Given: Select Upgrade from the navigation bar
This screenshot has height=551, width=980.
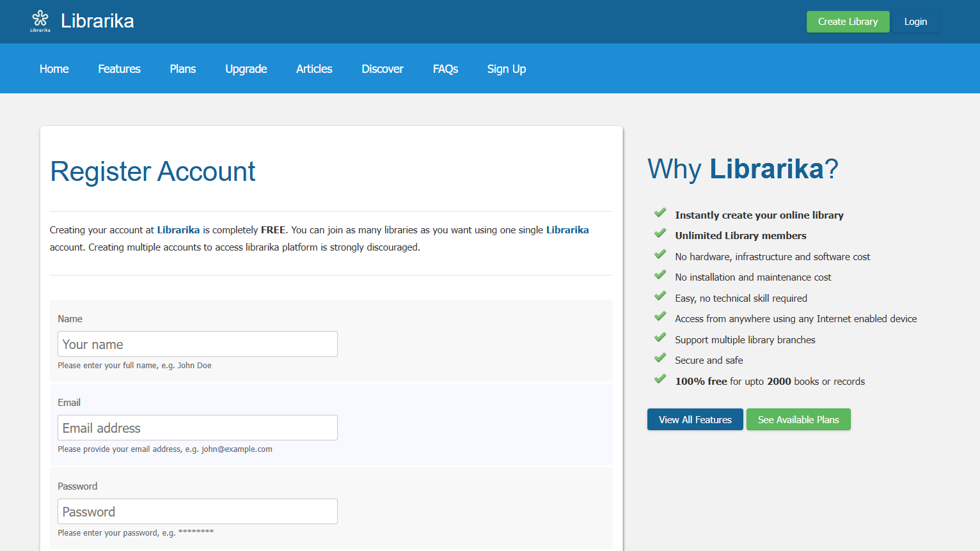Looking at the screenshot, I should click(246, 69).
